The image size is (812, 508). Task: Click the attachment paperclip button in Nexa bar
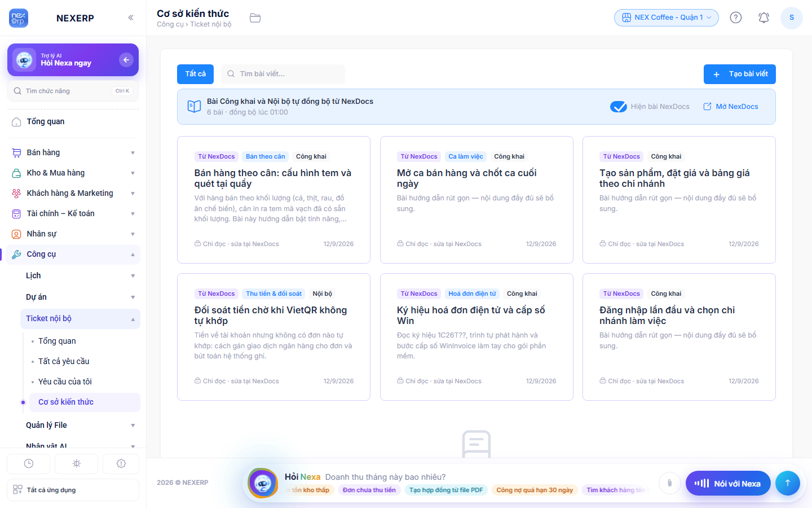coord(669,483)
